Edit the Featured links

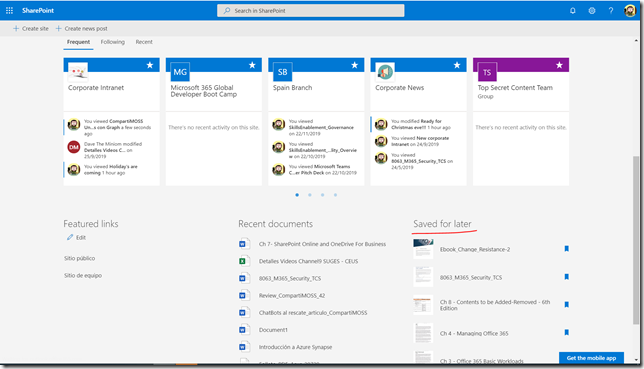coord(76,238)
